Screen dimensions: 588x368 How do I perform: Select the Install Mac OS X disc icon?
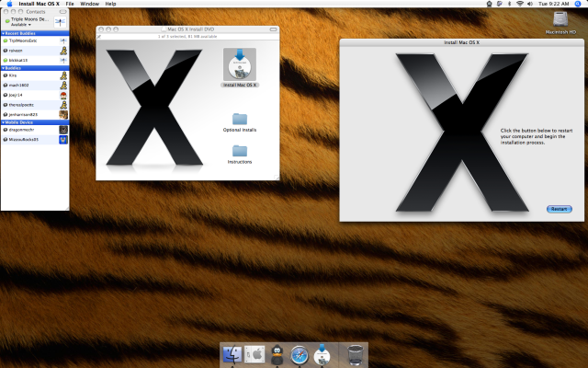coord(240,64)
